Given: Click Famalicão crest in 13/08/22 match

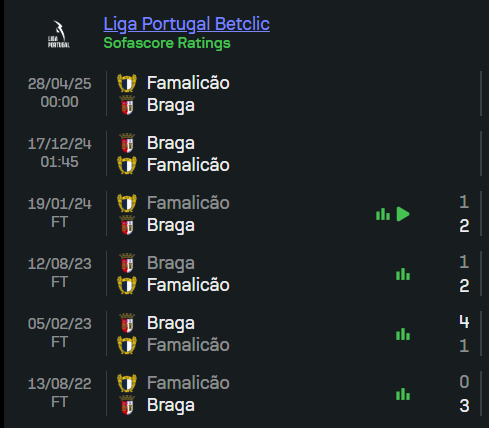Looking at the screenshot, I should tap(127, 383).
